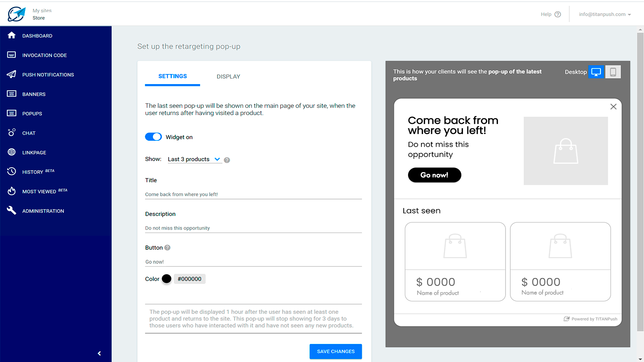644x362 pixels.
Task: Open Push Notifications paper plane icon
Action: pos(12,74)
